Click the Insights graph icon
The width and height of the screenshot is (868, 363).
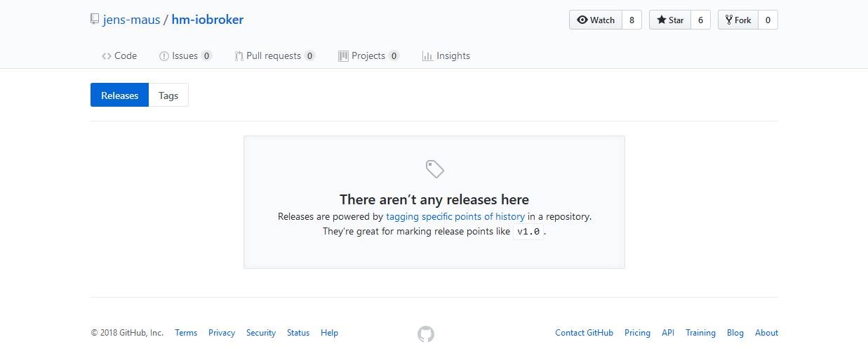point(427,55)
